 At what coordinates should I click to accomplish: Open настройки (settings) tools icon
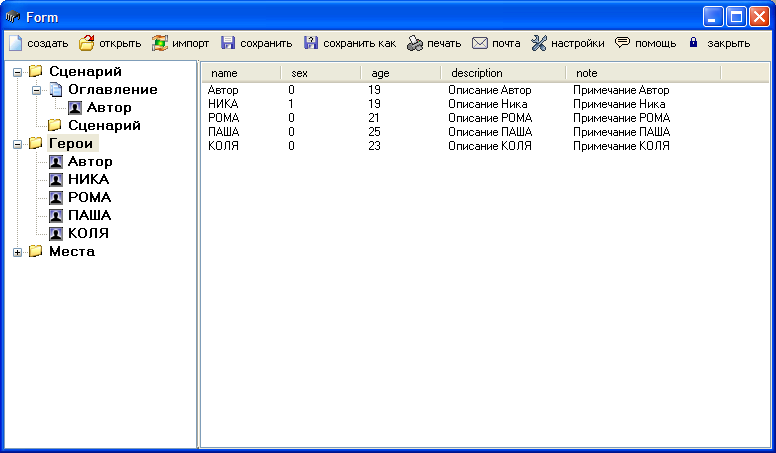tap(539, 43)
